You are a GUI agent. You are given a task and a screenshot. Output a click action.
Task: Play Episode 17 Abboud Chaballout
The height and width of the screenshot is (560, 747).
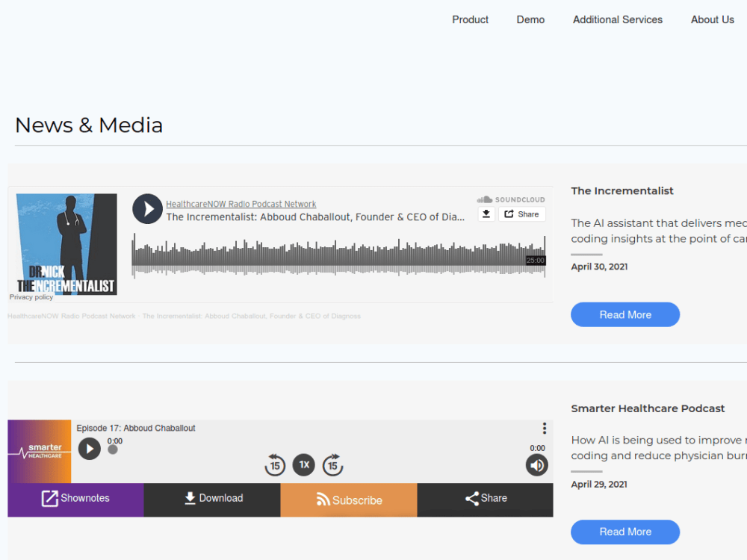point(90,449)
